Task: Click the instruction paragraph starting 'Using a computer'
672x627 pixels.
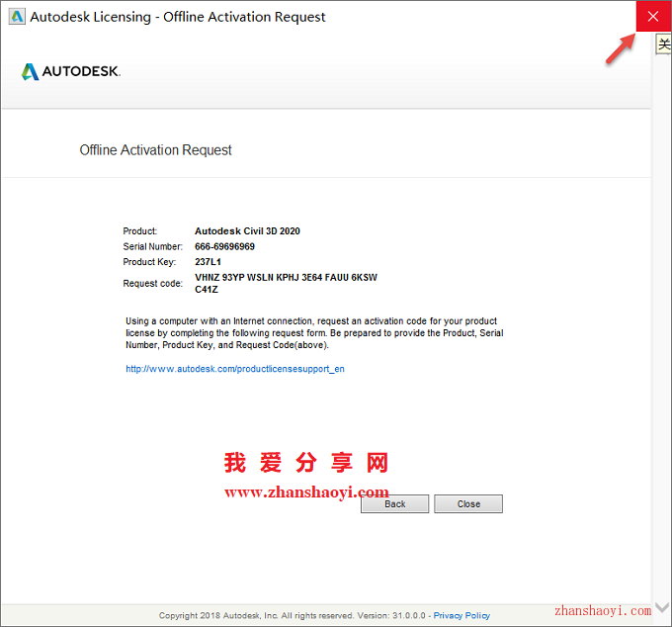Action: [x=314, y=333]
